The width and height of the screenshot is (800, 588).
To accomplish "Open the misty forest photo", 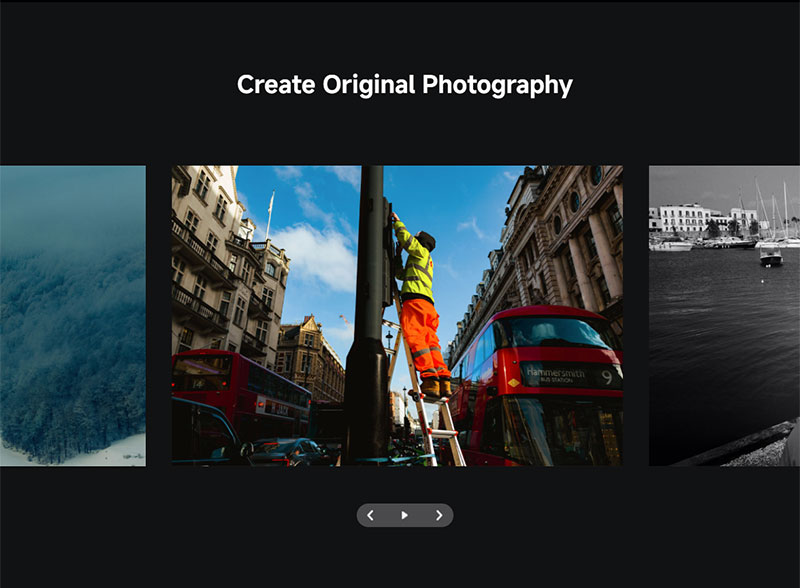I will (x=72, y=315).
